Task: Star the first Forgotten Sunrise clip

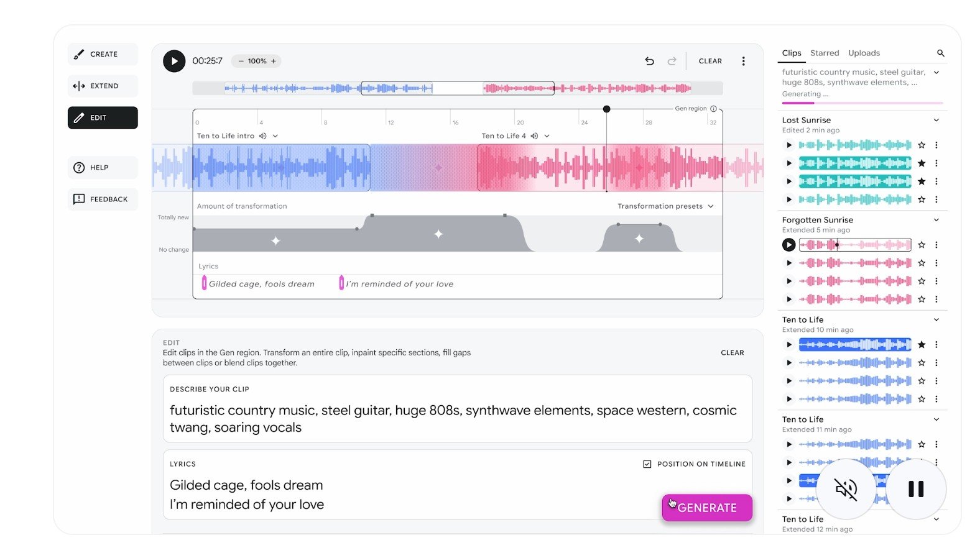Action: (922, 245)
